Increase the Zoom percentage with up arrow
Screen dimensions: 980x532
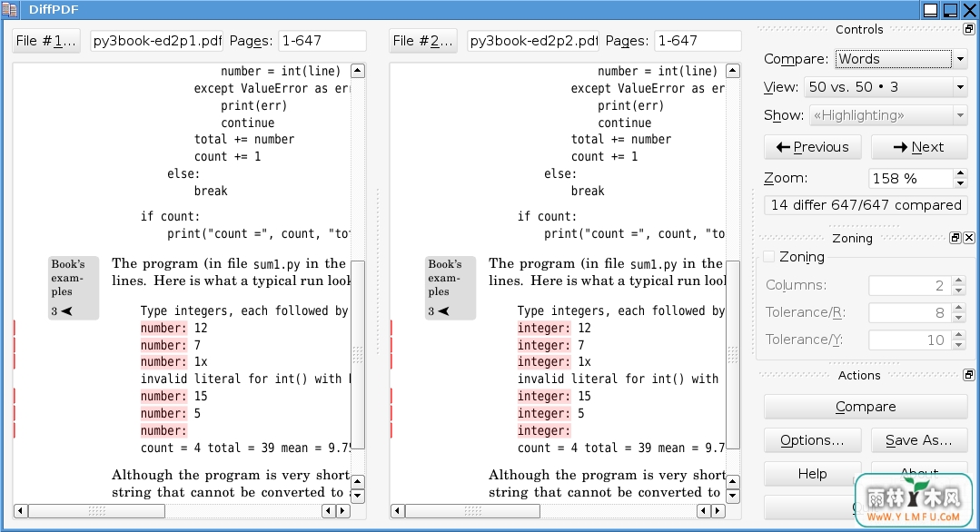pyautogui.click(x=960, y=173)
